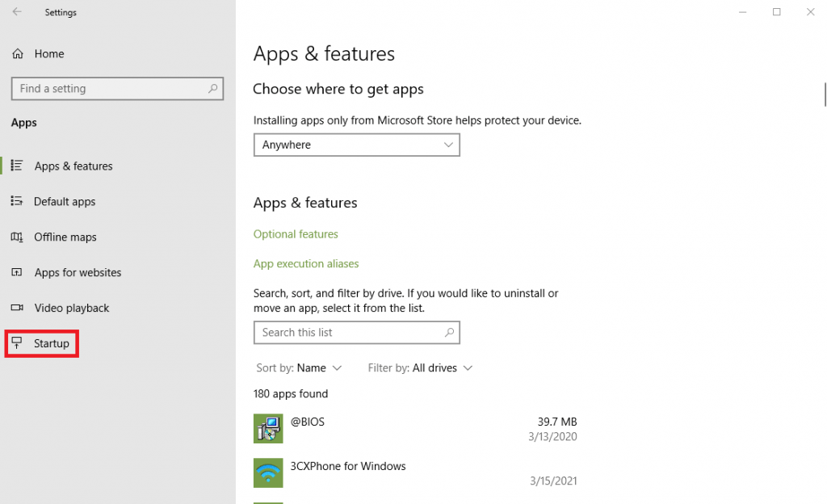Click the 3/15/2021 install date
Image resolution: width=827 pixels, height=504 pixels.
click(x=553, y=481)
